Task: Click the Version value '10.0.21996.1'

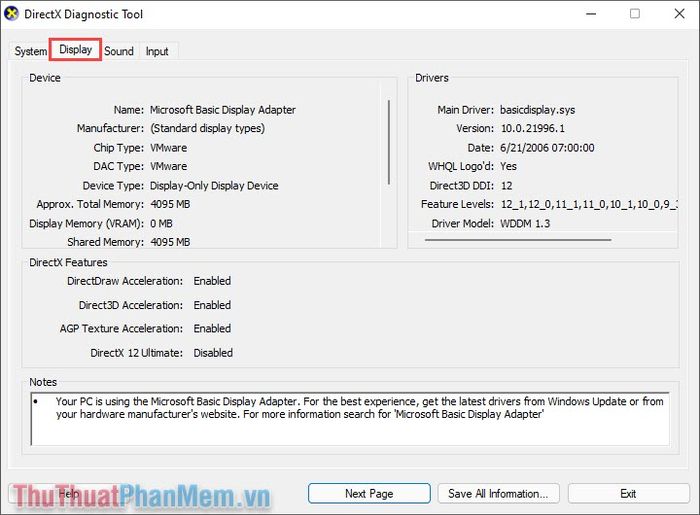Action: 533,129
